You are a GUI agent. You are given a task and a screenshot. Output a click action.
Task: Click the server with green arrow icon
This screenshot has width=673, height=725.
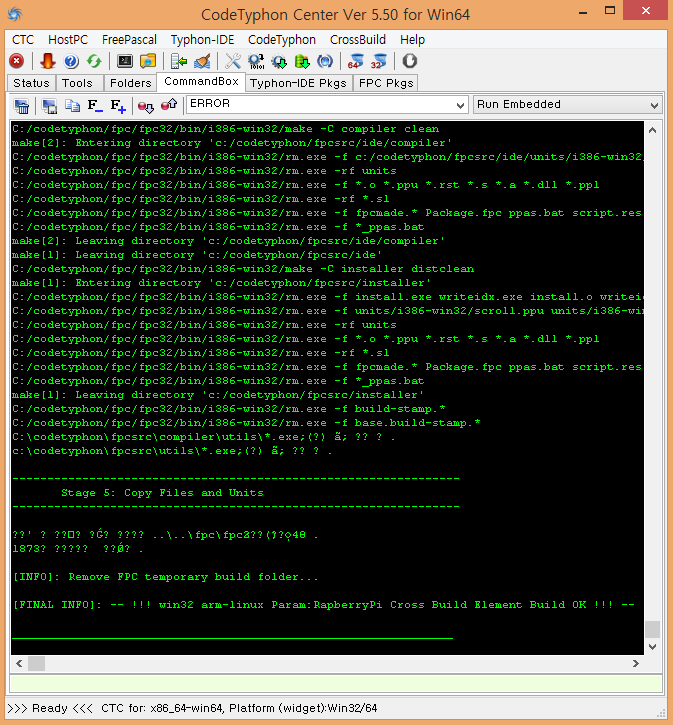(x=179, y=61)
